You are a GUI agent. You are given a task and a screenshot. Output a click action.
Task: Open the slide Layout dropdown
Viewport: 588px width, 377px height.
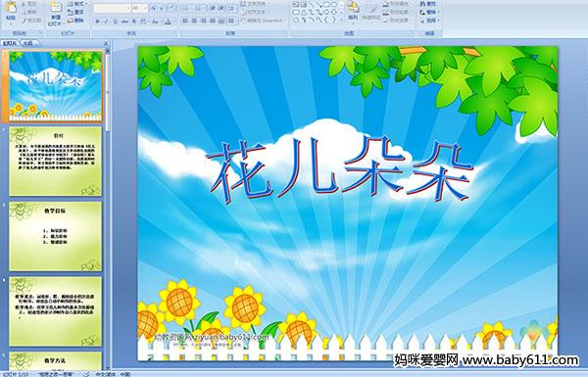77,4
